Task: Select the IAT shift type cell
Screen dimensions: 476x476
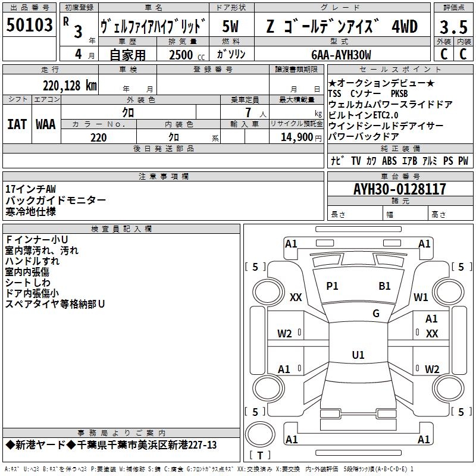Action: (17, 124)
